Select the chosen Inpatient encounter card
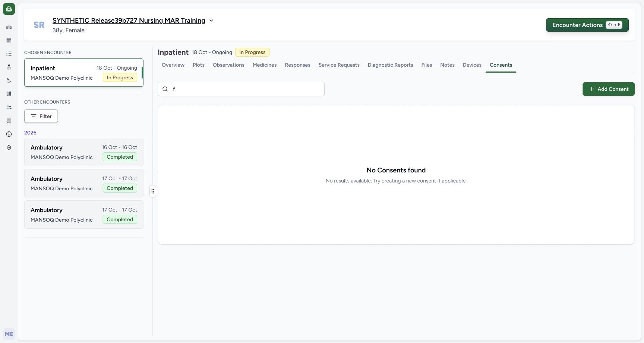The width and height of the screenshot is (644, 343). click(x=84, y=73)
